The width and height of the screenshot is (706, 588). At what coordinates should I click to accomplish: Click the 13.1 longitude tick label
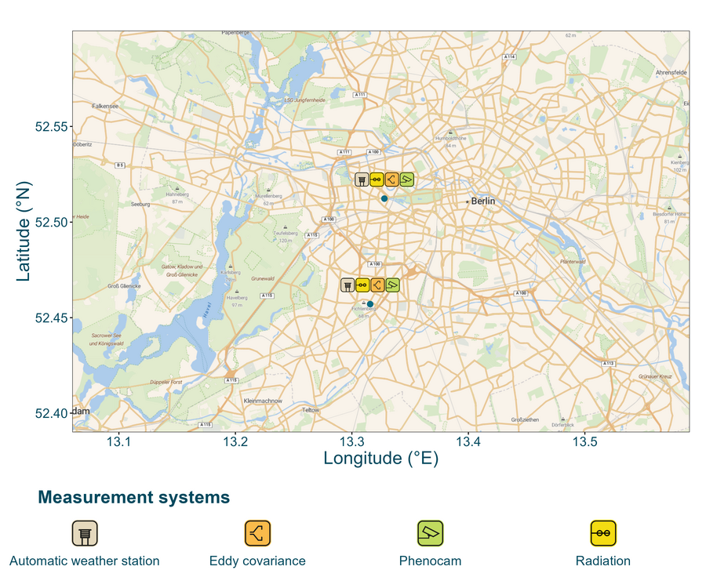tap(119, 442)
